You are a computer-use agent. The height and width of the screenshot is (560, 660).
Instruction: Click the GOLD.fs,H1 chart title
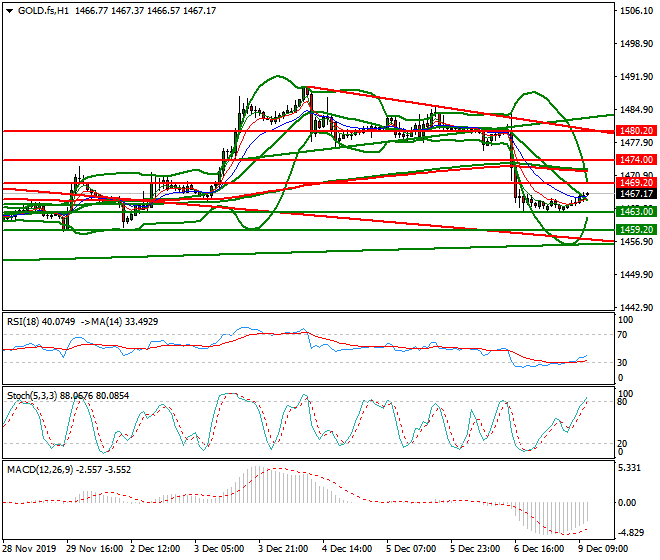coord(43,11)
